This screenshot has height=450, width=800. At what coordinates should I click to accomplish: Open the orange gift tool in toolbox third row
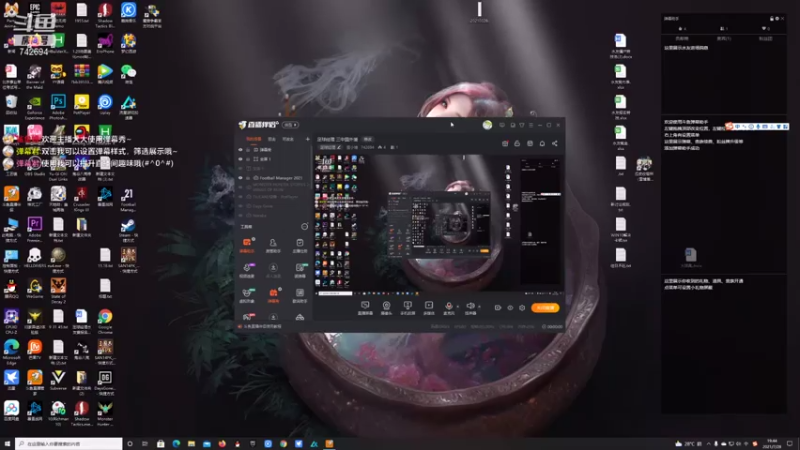(273, 294)
